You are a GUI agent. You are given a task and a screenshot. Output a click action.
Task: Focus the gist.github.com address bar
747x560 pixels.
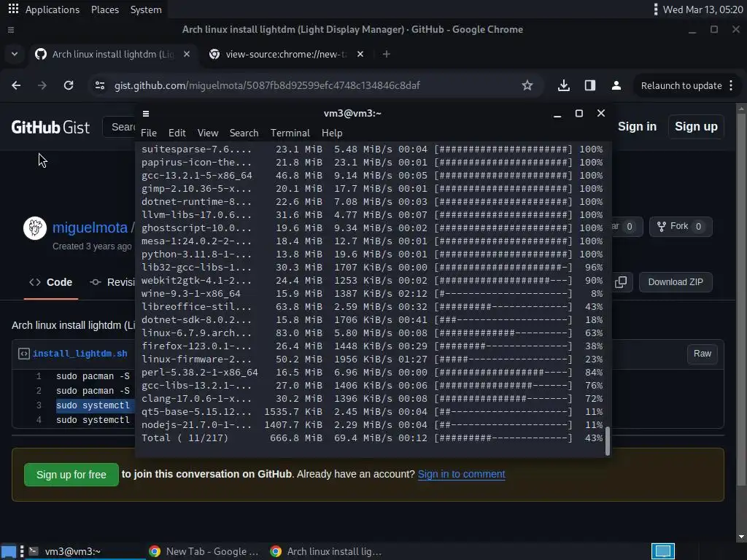point(267,86)
